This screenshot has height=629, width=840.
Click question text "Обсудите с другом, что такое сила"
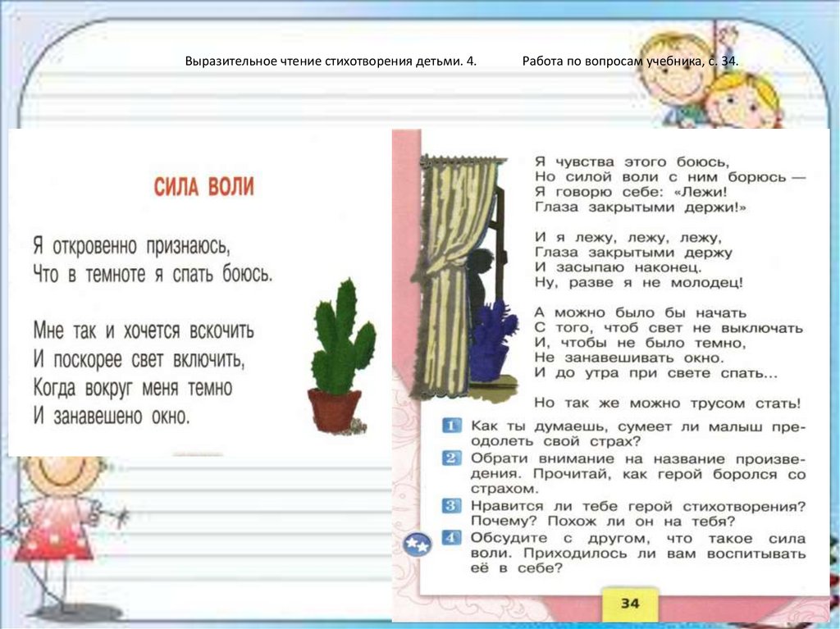638,538
